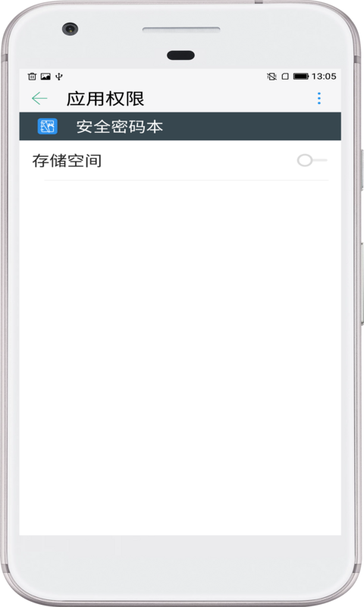This screenshot has width=364, height=607.
Task: Tap the USB icon in status bar
Action: 59,77
